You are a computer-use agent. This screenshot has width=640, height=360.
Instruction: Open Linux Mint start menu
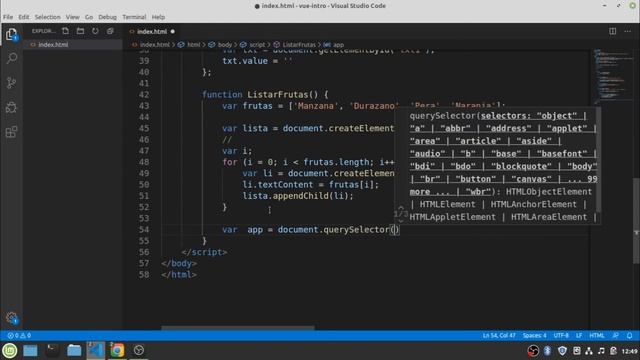click(10, 351)
